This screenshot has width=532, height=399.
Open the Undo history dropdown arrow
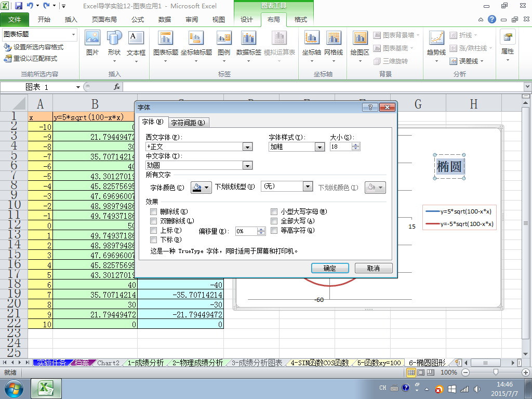click(37, 6)
